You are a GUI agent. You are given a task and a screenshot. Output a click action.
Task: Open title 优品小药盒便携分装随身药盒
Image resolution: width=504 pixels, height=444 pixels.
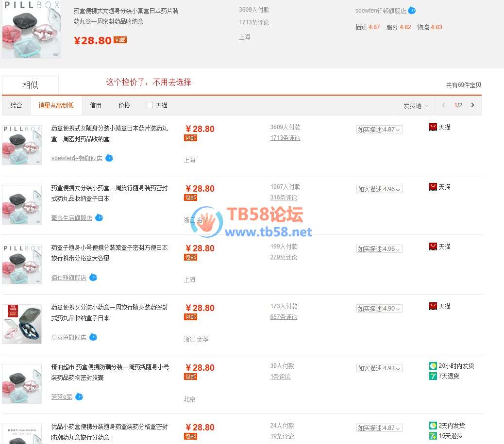pyautogui.click(x=109, y=432)
